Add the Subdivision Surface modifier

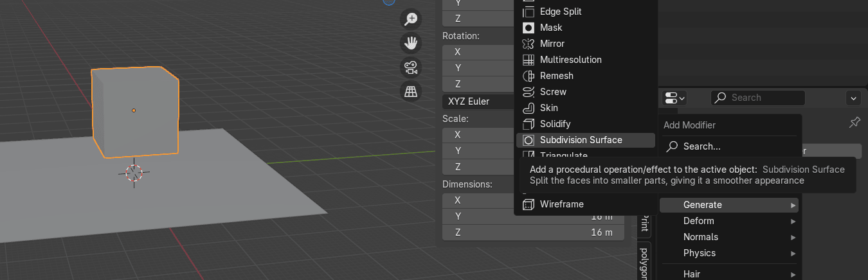[x=581, y=140]
